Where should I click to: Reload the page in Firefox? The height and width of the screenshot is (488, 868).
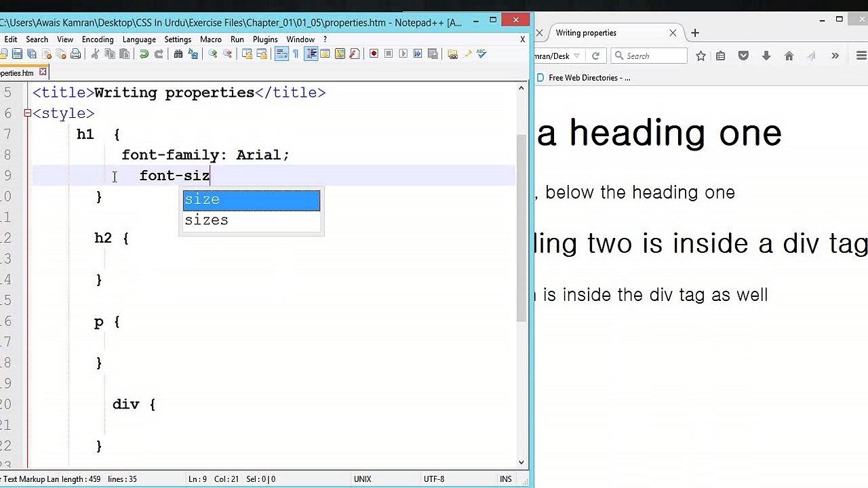pos(595,56)
